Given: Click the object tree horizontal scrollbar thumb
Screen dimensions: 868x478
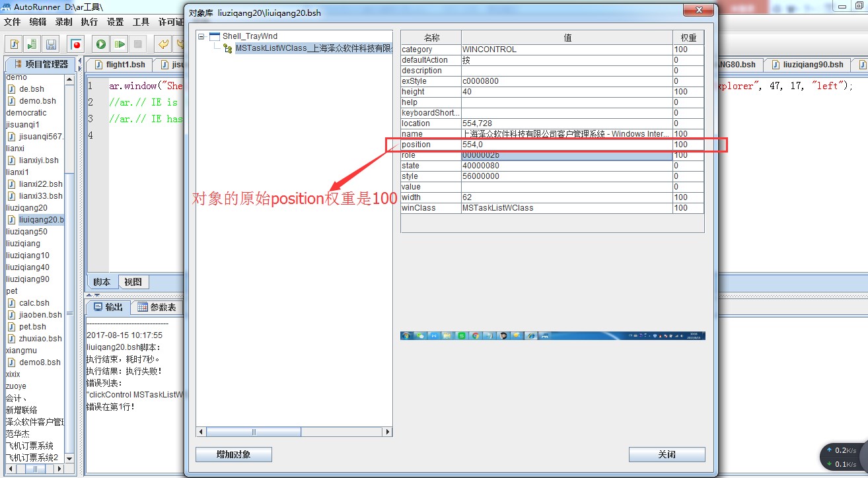Looking at the screenshot, I should [254, 432].
